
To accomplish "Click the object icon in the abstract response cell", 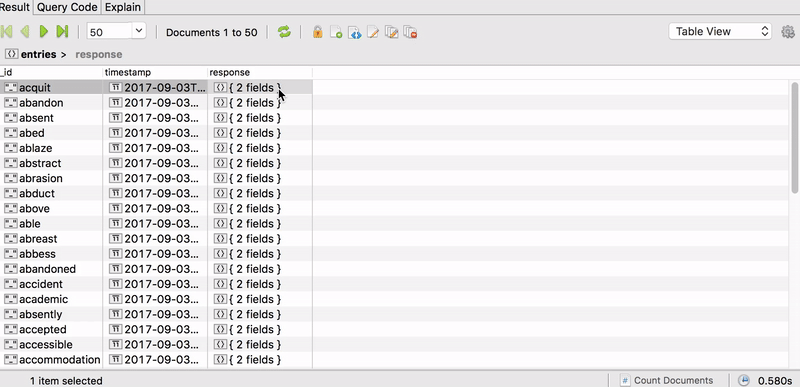I will 220,163.
